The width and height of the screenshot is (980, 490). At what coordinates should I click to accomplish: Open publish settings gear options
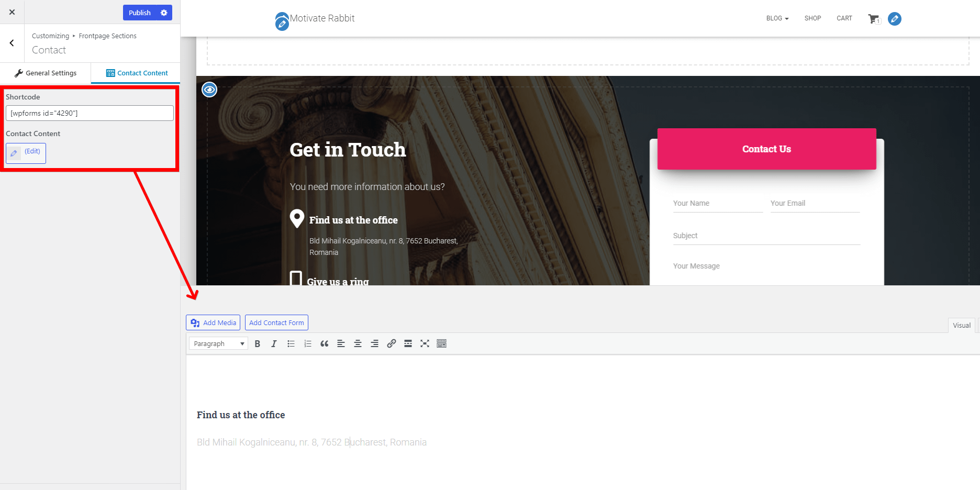point(164,13)
